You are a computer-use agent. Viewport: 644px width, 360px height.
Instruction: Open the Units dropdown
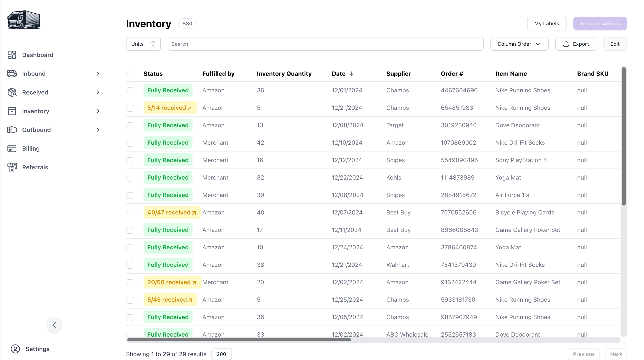point(143,44)
